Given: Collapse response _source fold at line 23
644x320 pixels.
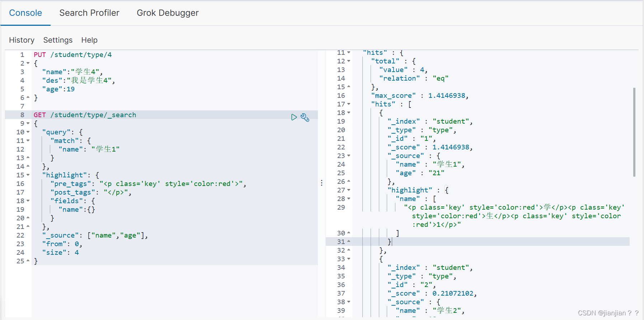Looking at the screenshot, I should 349,156.
